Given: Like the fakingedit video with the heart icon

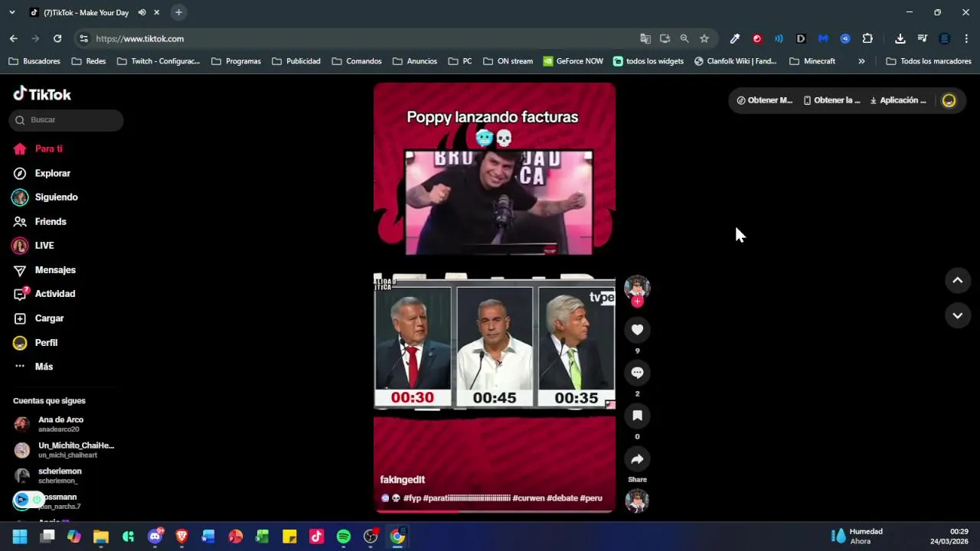Looking at the screenshot, I should [637, 330].
